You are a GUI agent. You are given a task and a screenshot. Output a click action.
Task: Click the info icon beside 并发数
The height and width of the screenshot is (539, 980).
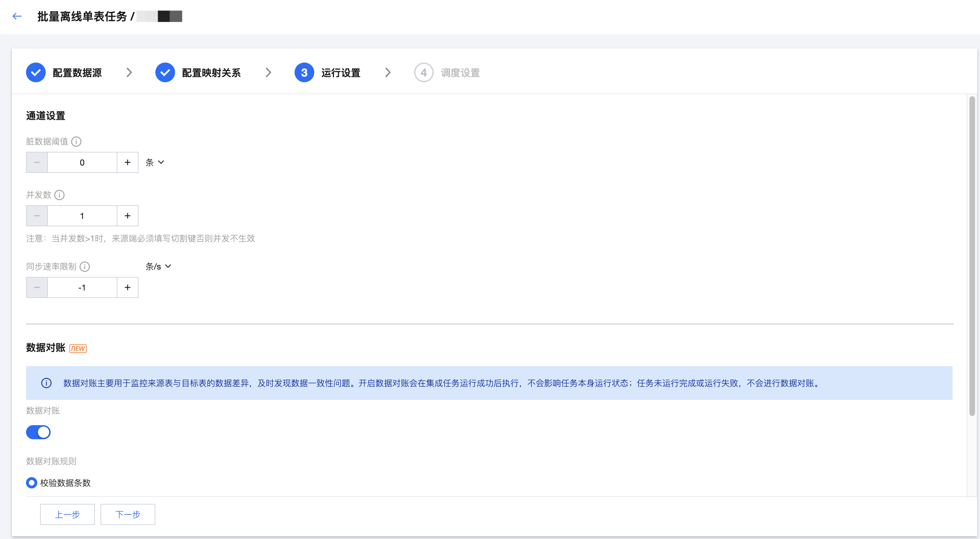(x=59, y=195)
